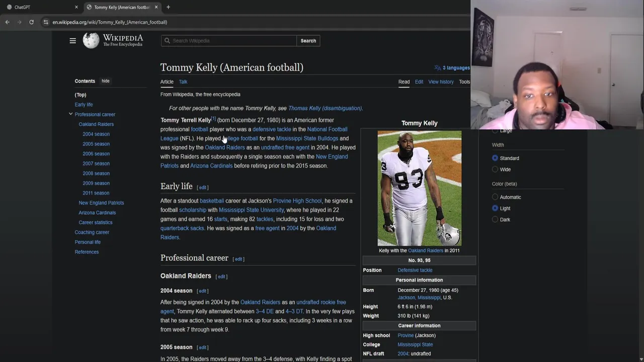Jump to Coaching career in Contents

pos(92,232)
